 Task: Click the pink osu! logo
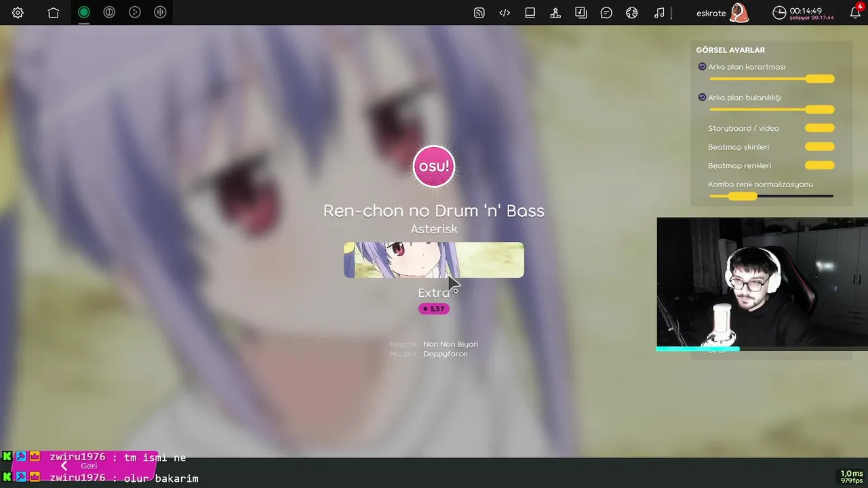pyautogui.click(x=434, y=167)
